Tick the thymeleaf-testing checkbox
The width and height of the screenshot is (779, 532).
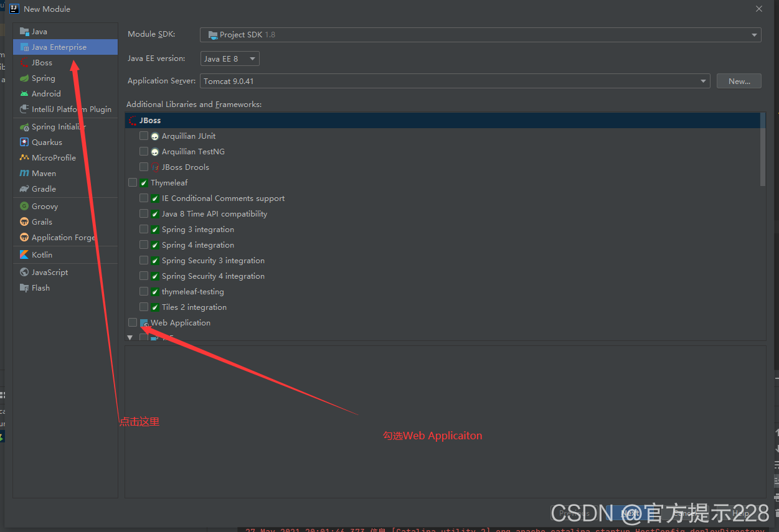pyautogui.click(x=144, y=291)
